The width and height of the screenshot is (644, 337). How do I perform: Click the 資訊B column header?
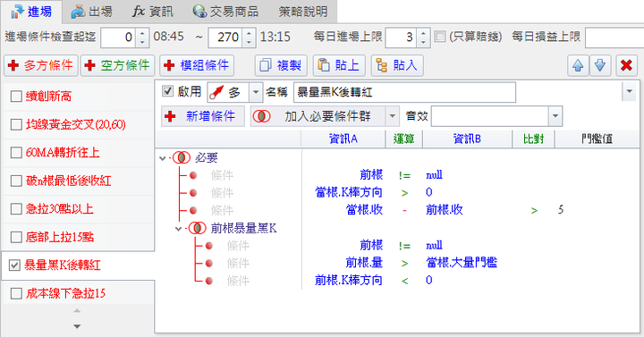tap(467, 139)
